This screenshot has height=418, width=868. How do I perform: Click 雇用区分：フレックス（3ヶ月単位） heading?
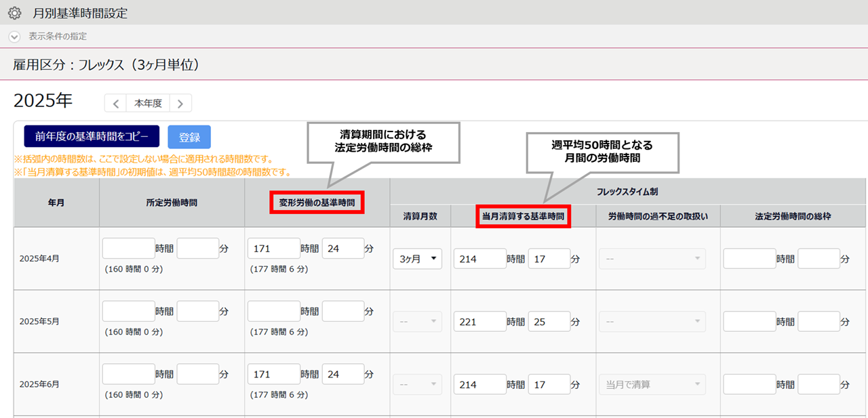pyautogui.click(x=106, y=65)
